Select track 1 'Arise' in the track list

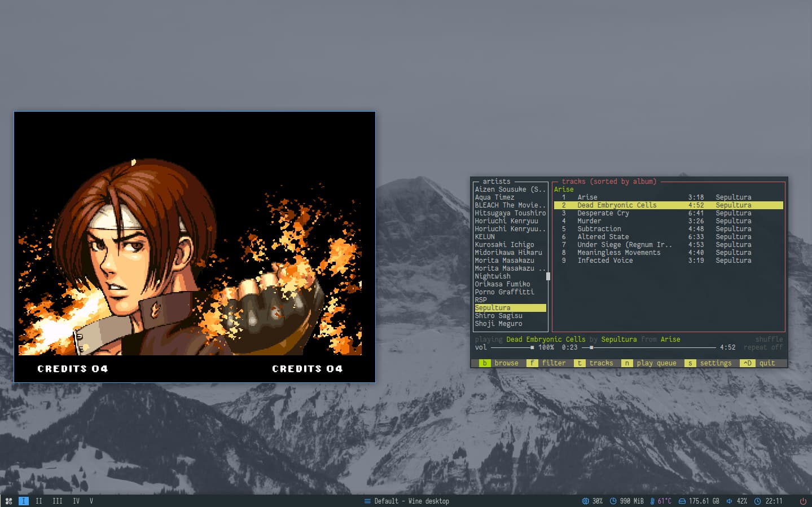(x=669, y=197)
